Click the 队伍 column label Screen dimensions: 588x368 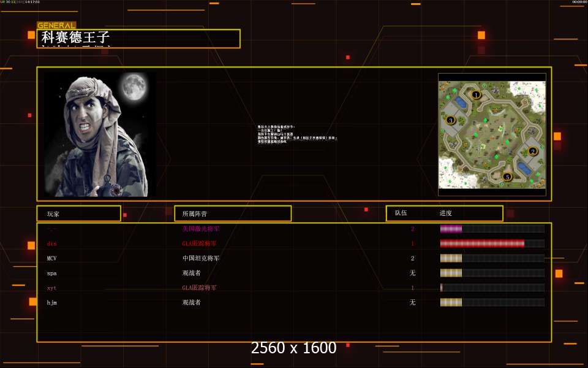401,213
